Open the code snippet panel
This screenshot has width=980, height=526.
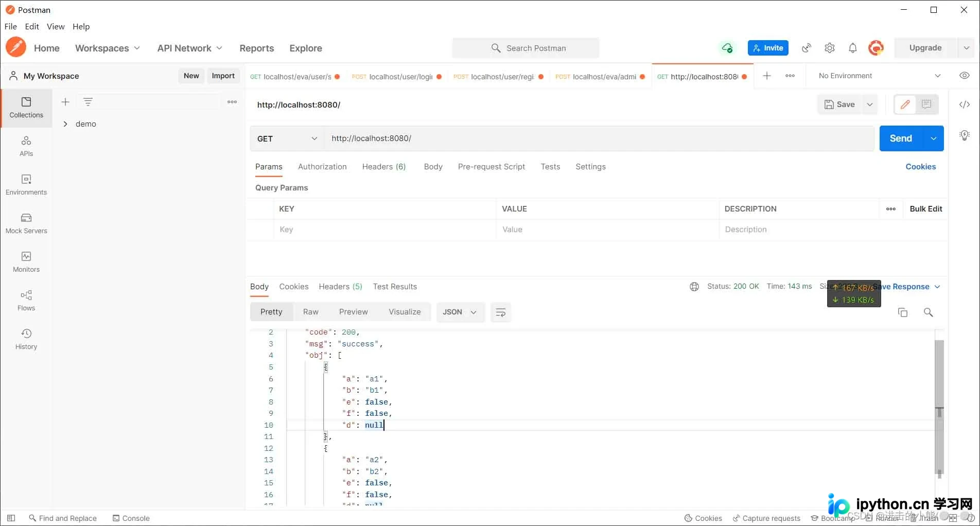point(965,104)
